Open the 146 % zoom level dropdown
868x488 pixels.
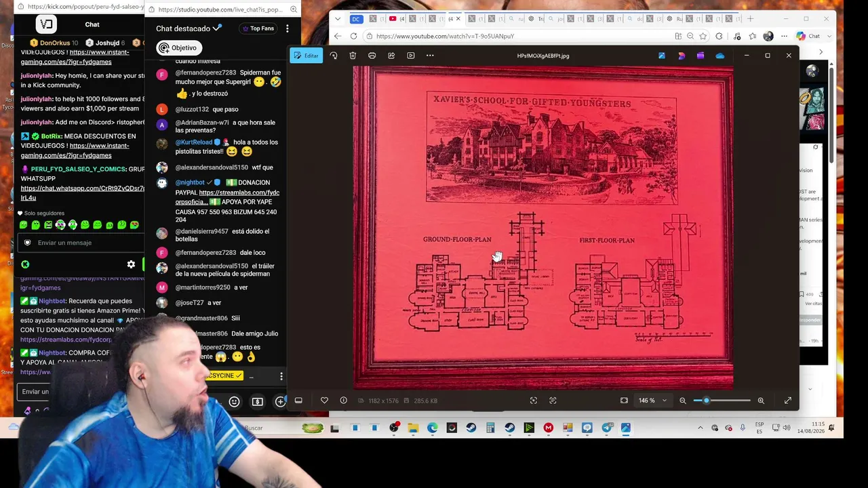click(653, 401)
